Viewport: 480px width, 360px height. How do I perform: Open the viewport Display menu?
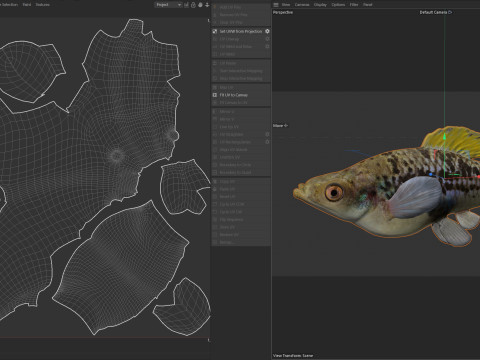(x=320, y=5)
